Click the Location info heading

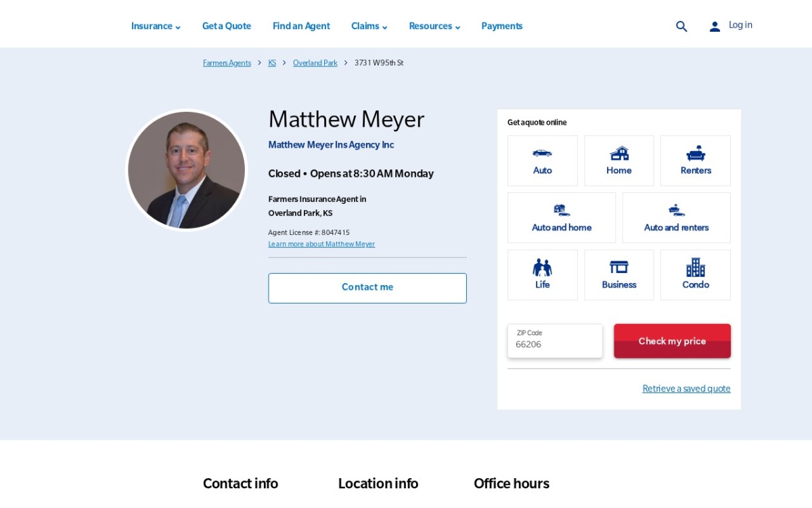(x=378, y=484)
